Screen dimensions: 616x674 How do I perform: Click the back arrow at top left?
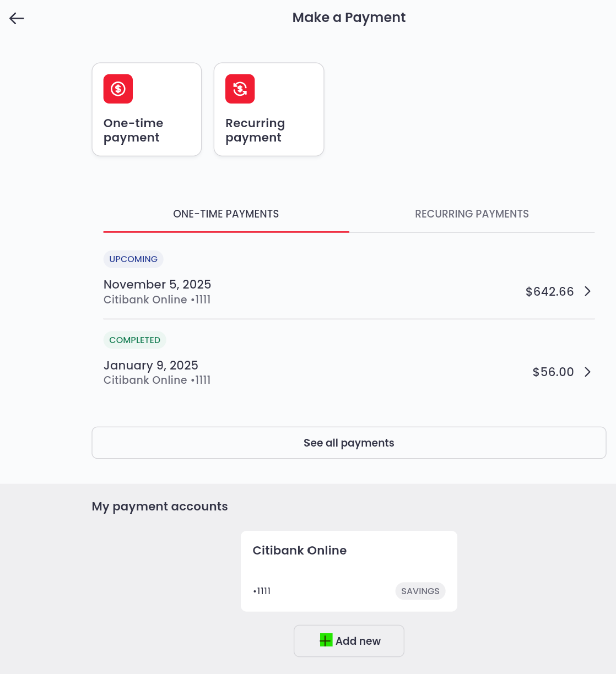[17, 18]
